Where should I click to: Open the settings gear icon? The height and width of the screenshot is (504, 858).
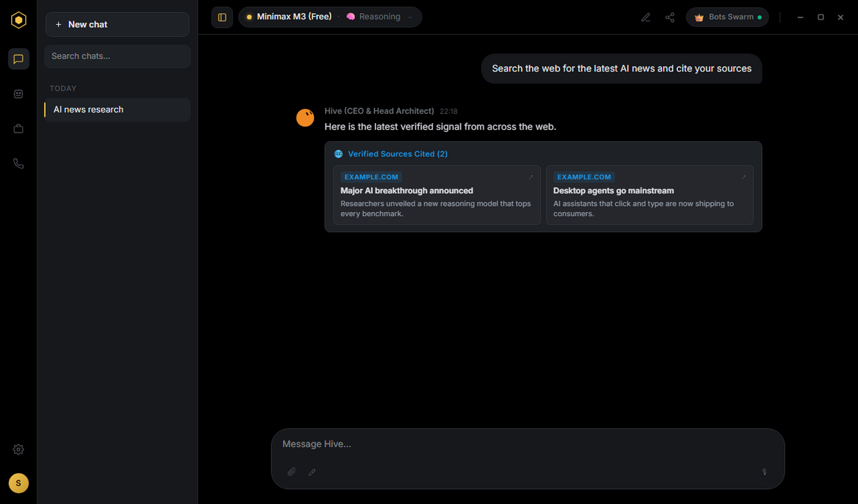tap(18, 449)
